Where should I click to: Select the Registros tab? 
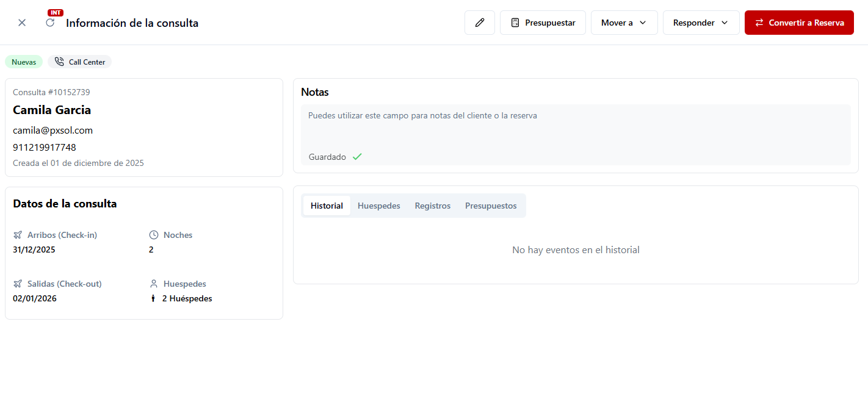[x=432, y=206]
